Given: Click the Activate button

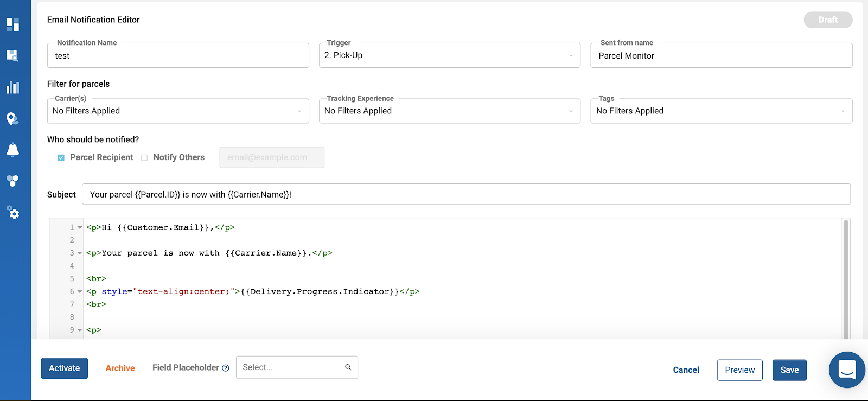Looking at the screenshot, I should pos(65,368).
